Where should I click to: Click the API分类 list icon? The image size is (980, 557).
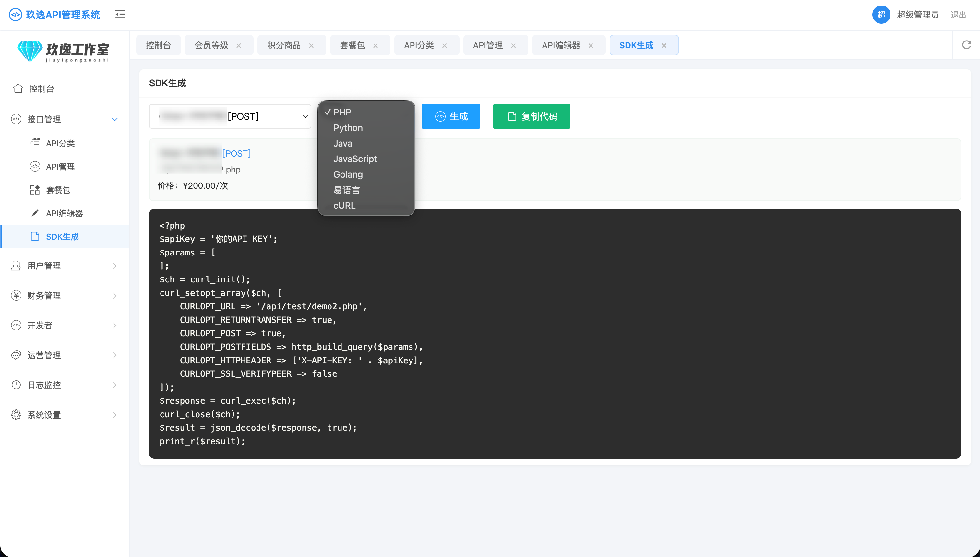tap(35, 143)
